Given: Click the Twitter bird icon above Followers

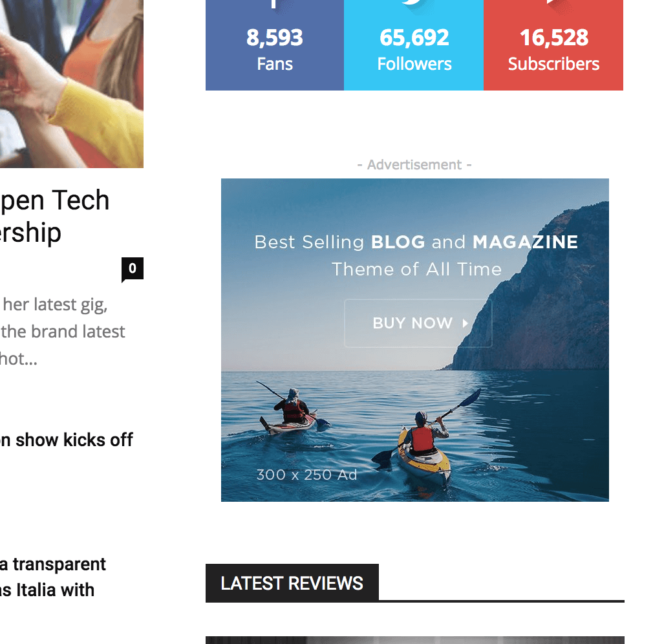Looking at the screenshot, I should [x=414, y=3].
